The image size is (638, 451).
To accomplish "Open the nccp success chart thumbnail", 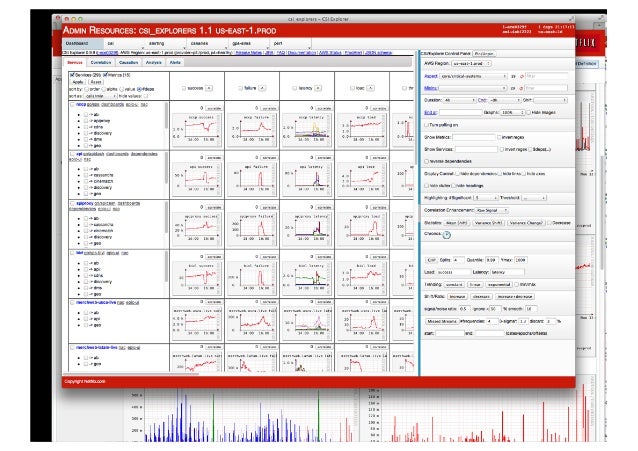I will 197,129.
